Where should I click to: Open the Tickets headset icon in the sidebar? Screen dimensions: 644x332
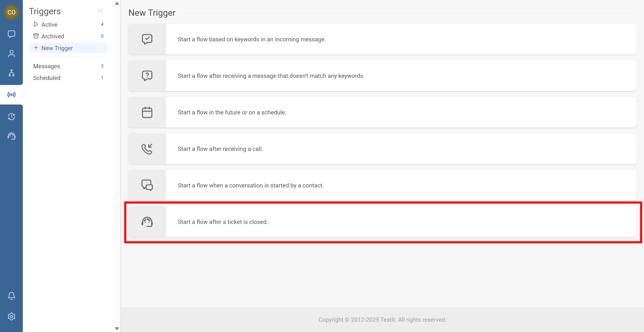coord(11,136)
